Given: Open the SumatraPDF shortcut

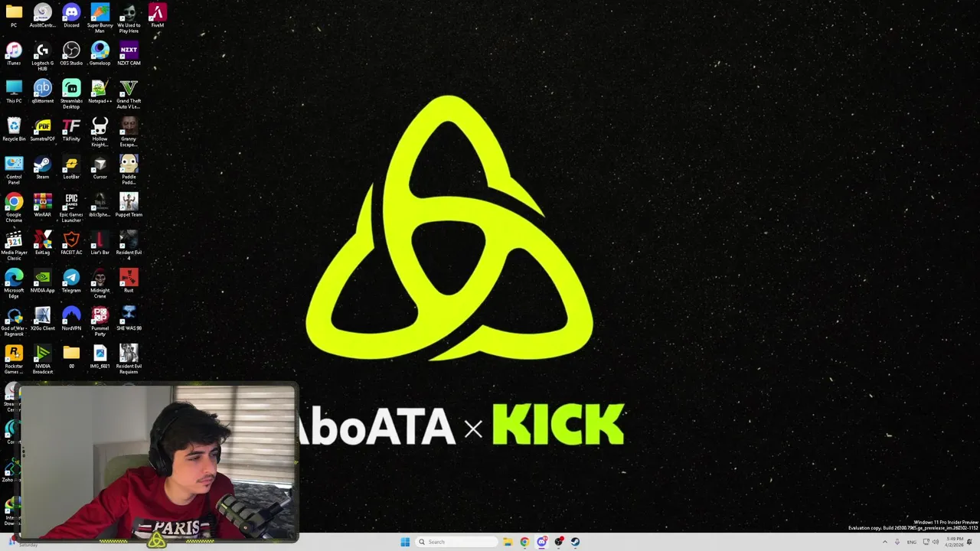Looking at the screenshot, I should (x=42, y=129).
